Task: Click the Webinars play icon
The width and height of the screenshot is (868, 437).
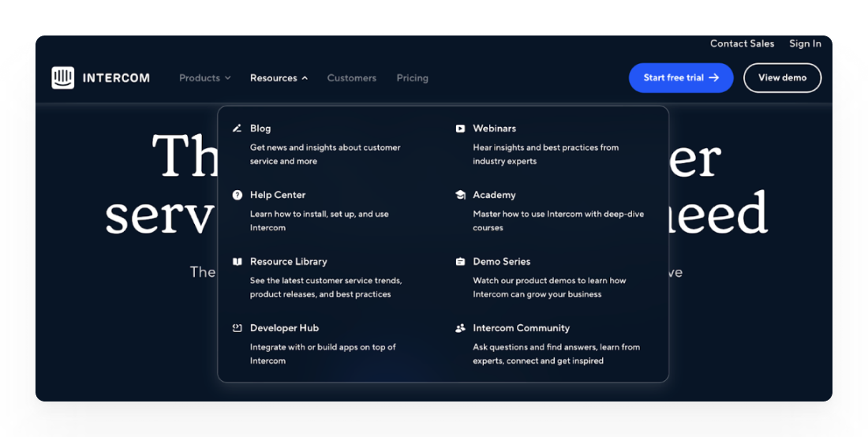Action: coord(460,129)
